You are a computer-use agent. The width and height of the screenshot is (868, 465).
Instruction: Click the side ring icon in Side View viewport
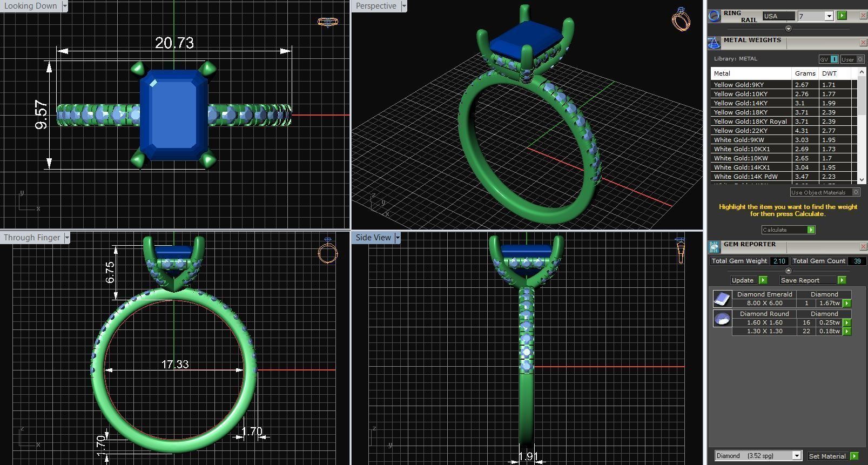point(680,251)
